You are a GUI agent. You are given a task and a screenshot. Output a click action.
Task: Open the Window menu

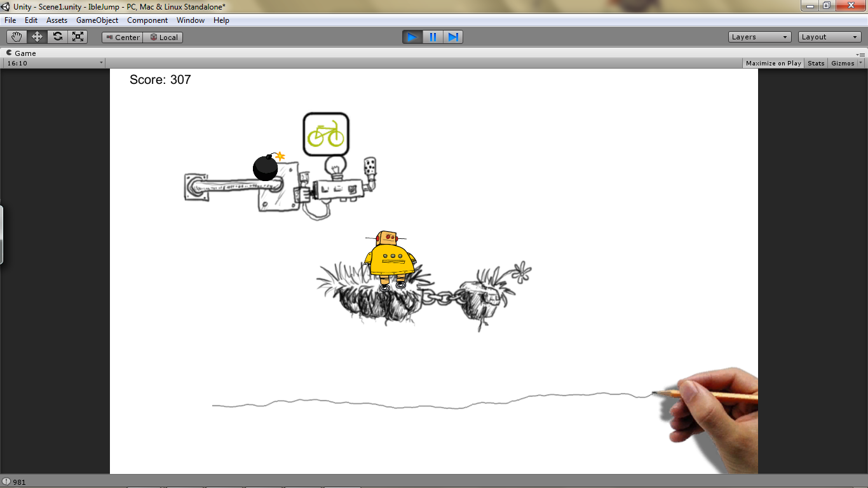(191, 20)
